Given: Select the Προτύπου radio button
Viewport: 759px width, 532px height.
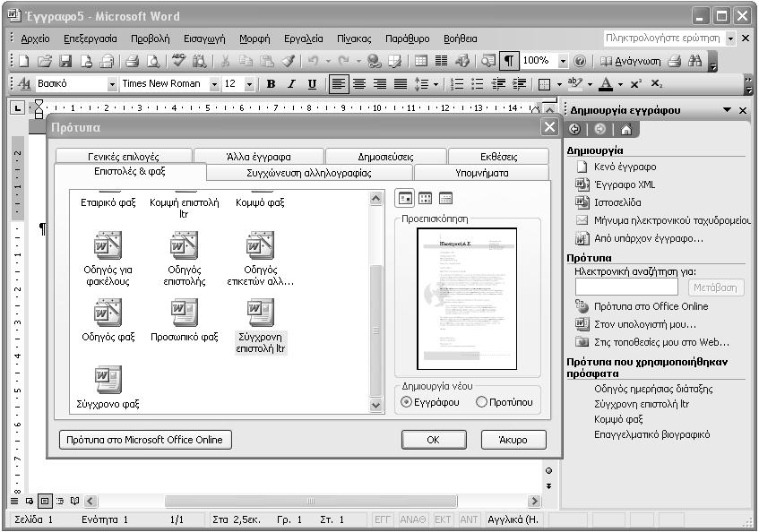Looking at the screenshot, I should tap(481, 402).
